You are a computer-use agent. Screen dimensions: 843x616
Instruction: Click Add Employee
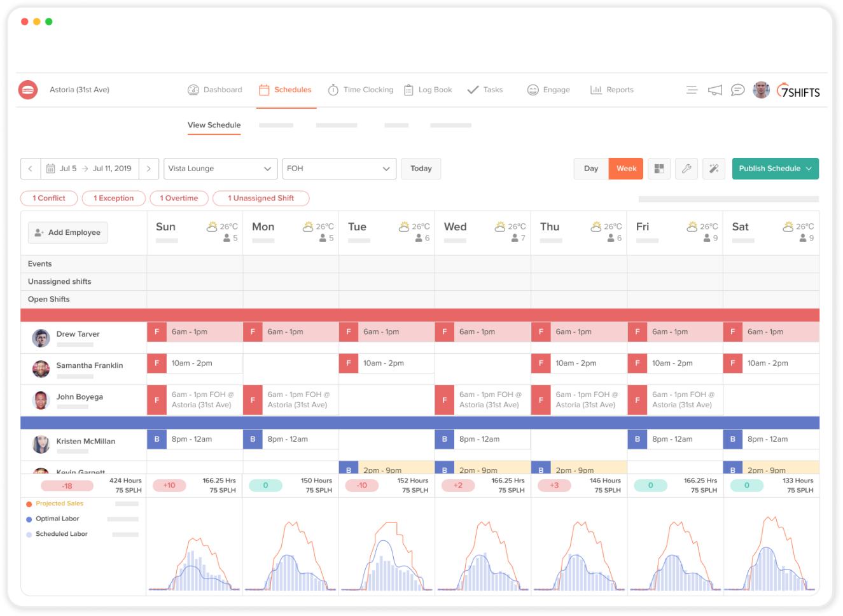click(67, 232)
